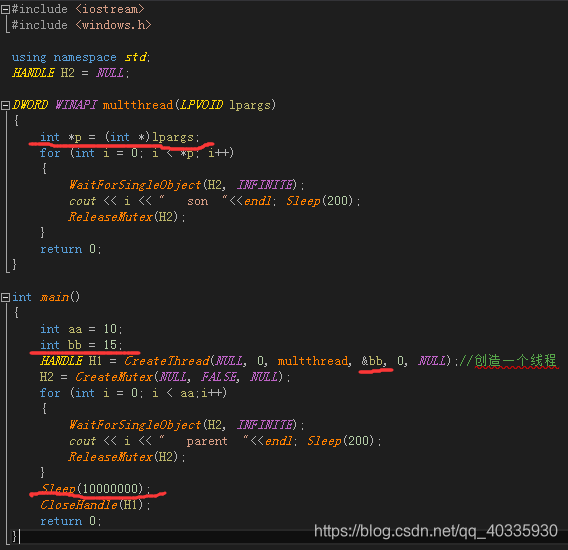This screenshot has width=568, height=550.
Task: Click the 'son' string in cout line
Action: tap(197, 201)
